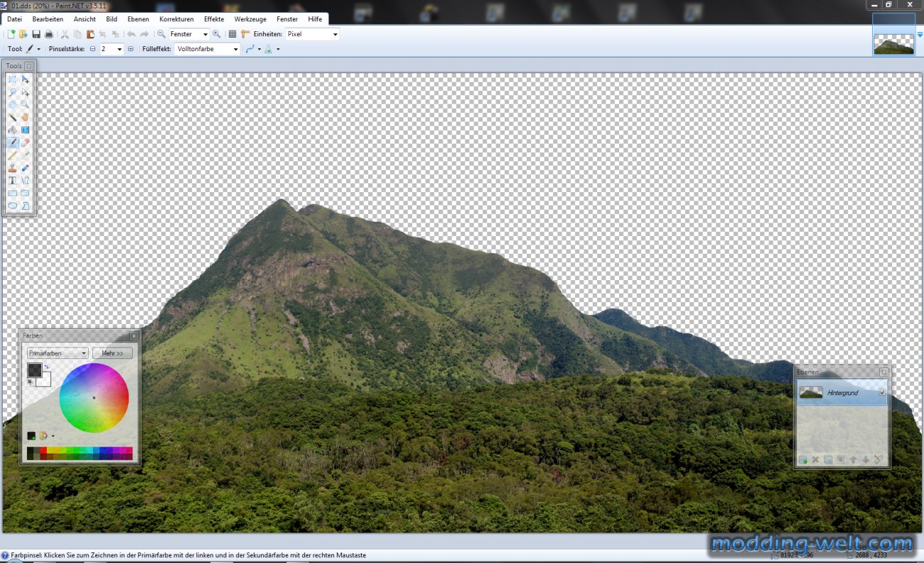Select the Move Selected Pixels tool
The image size is (924, 563).
[x=26, y=80]
